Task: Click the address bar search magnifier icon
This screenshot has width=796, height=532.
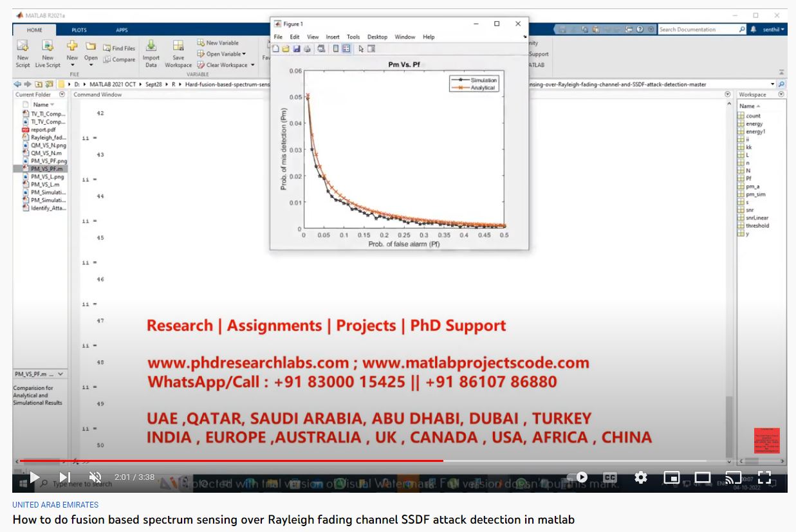Action: click(x=781, y=84)
